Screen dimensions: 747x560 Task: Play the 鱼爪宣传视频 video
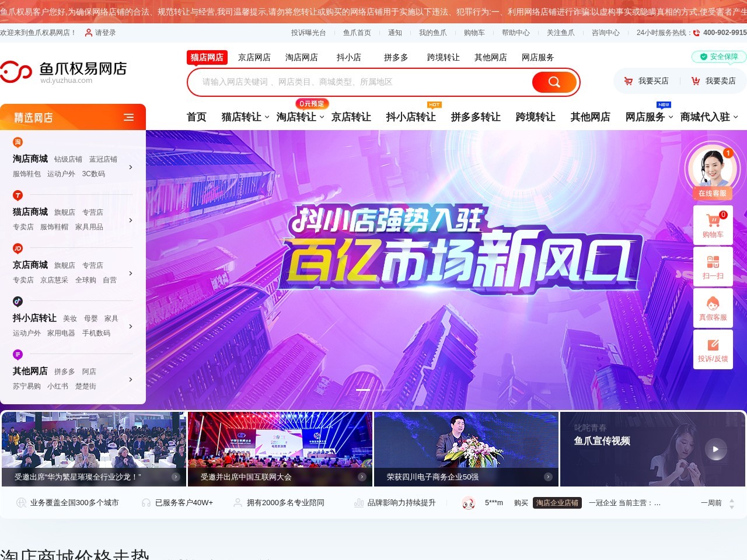pos(715,449)
